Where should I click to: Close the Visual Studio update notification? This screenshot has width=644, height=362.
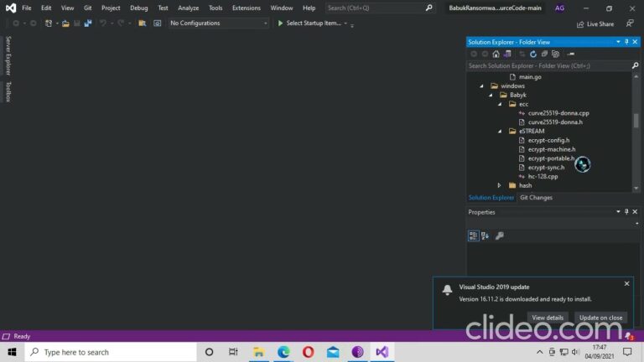pyautogui.click(x=626, y=283)
